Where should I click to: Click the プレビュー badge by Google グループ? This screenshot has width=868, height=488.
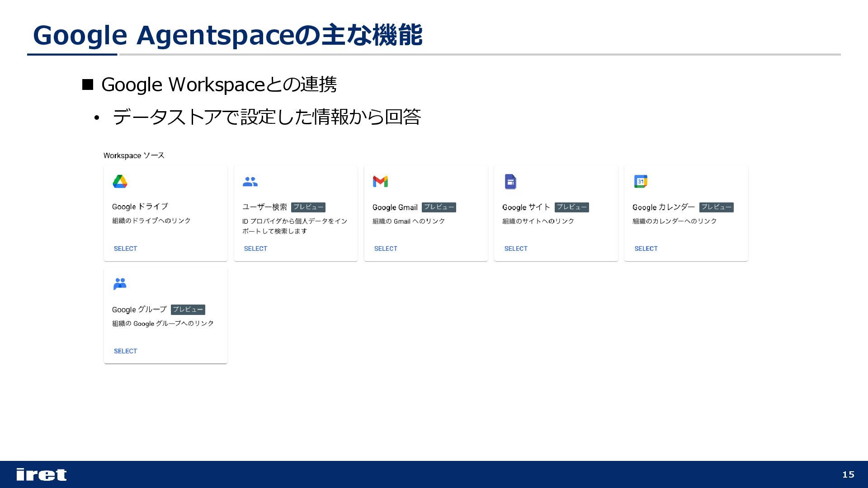point(188,310)
